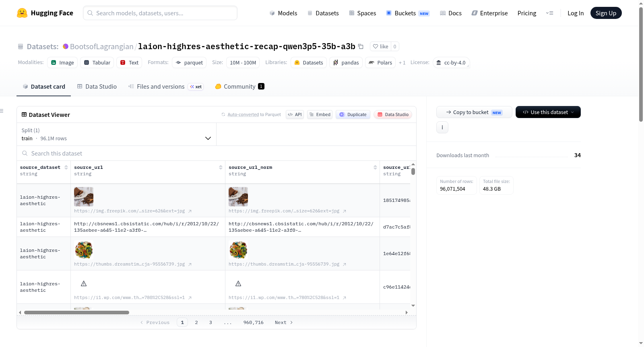Viewport: 644px width, 347px height.
Task: Click the Duplicate button
Action: pyautogui.click(x=353, y=114)
